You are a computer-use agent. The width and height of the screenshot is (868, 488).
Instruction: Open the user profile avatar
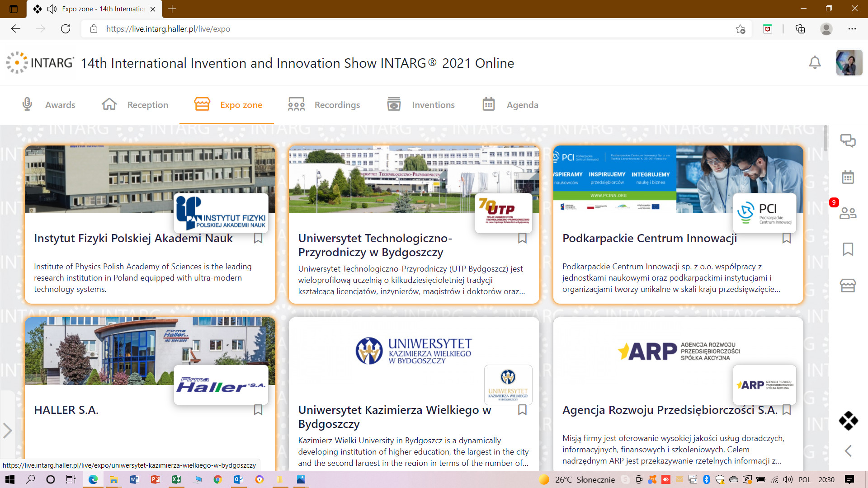point(849,62)
